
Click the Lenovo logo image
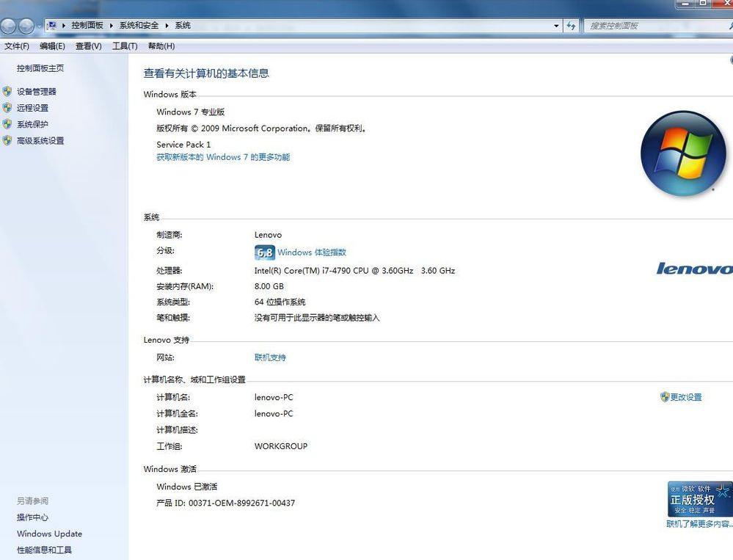click(x=695, y=269)
